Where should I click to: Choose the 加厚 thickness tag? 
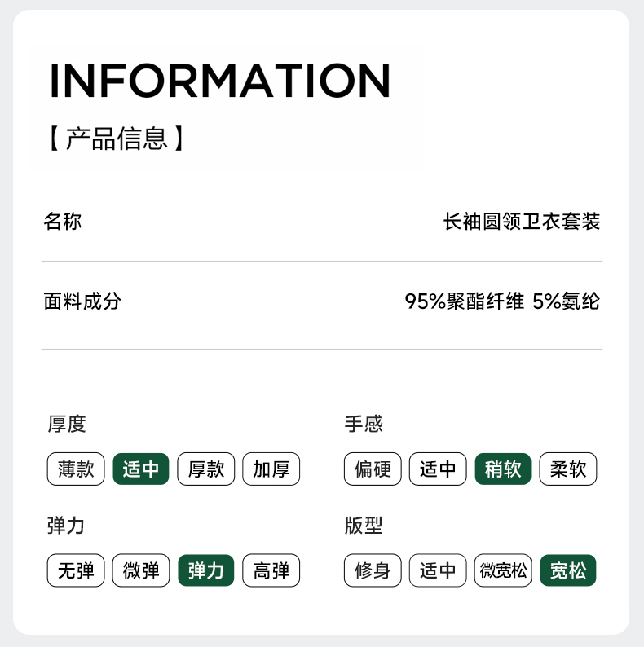pos(271,469)
